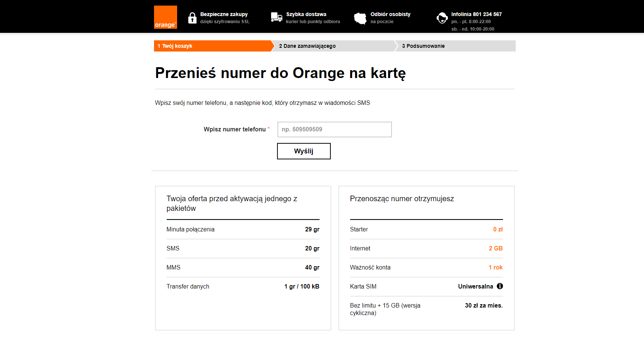644x346 pixels.
Task: Open the "3 Podsumowanie" step
Action: tap(423, 46)
